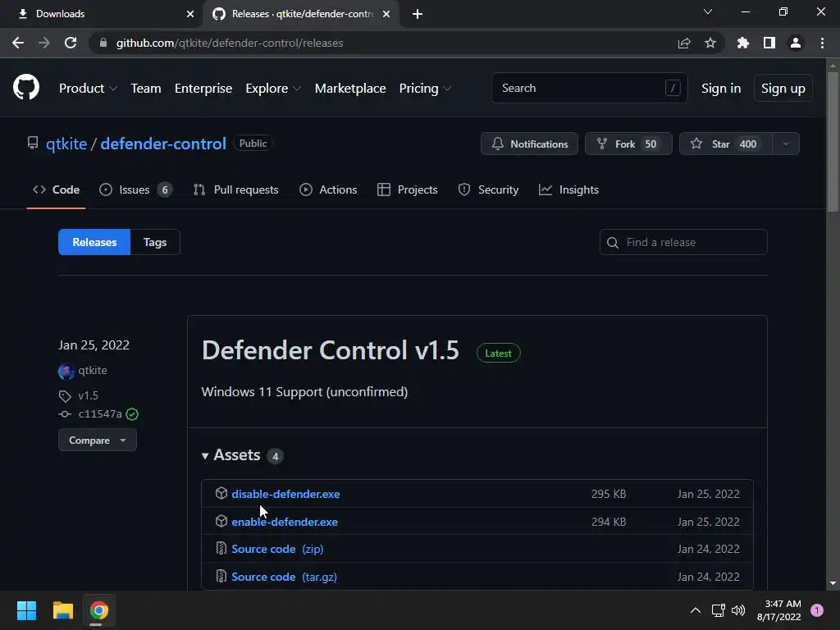840x630 pixels.
Task: Switch to the Actions tab
Action: (x=328, y=189)
